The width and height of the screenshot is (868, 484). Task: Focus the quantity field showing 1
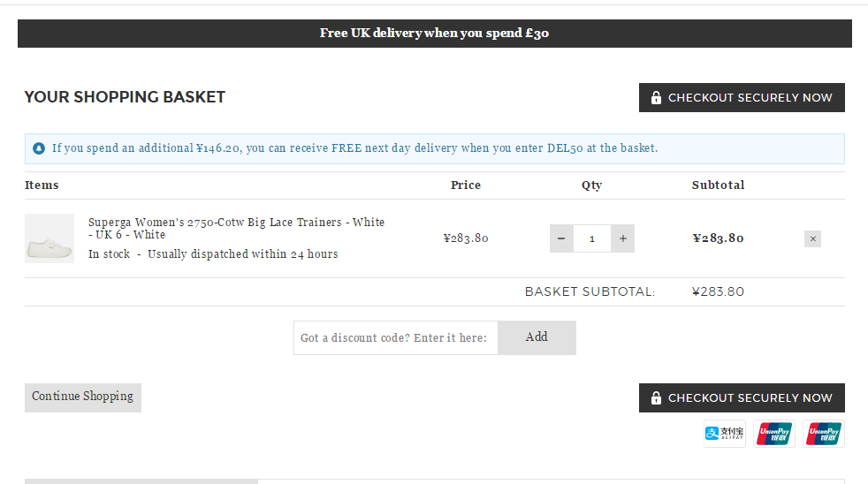[592, 238]
